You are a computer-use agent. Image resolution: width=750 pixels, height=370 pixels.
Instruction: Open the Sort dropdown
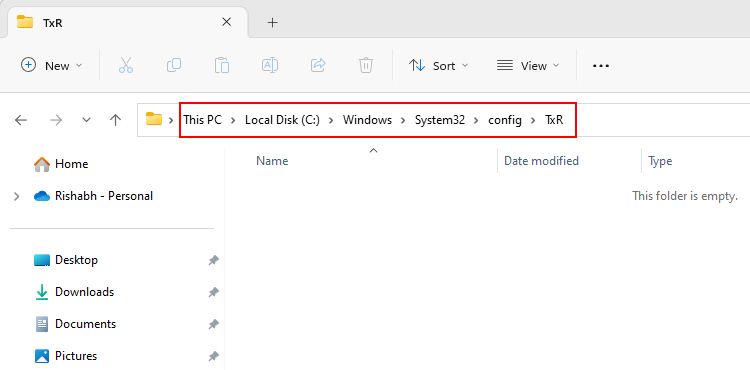439,65
